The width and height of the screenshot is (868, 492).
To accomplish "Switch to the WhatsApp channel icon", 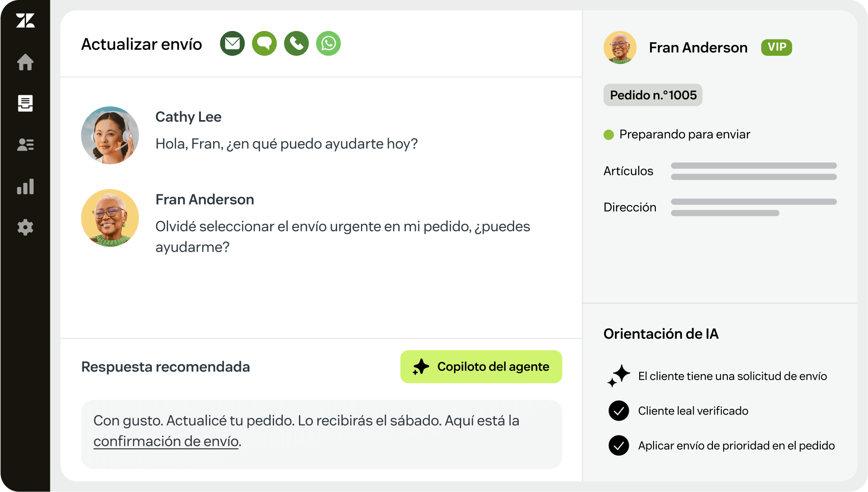I will click(x=329, y=44).
